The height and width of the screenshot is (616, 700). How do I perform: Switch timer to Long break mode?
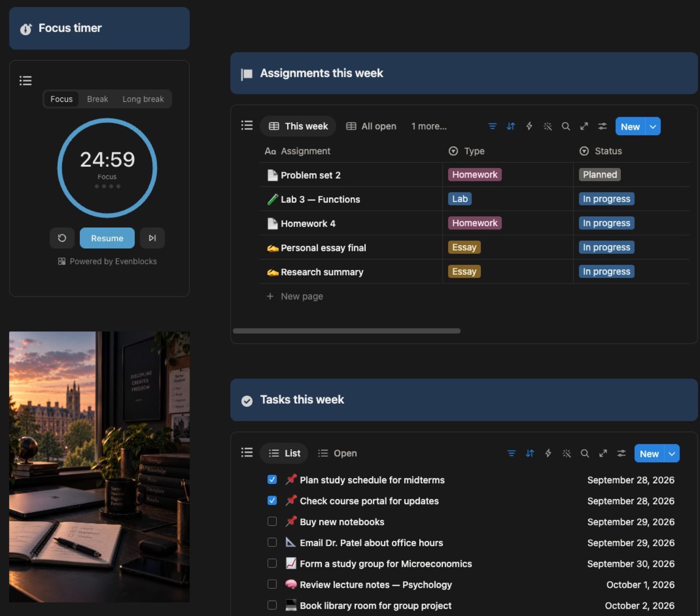[143, 99]
